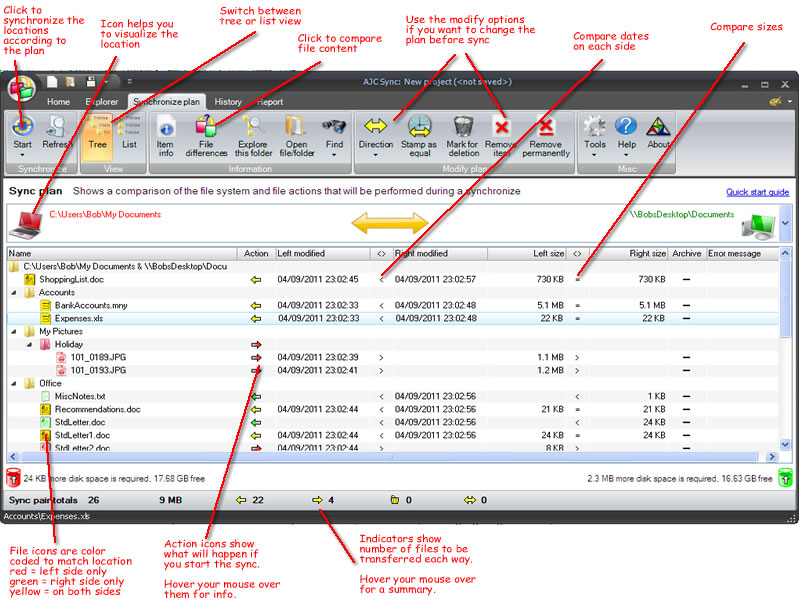
Task: Click Open file/folder icon
Action: pyautogui.click(x=295, y=127)
